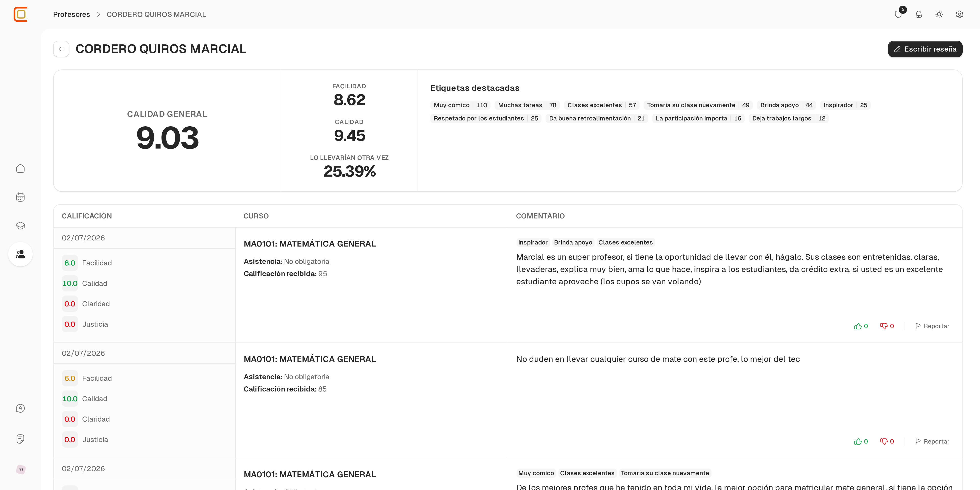980x490 pixels.
Task: Click the 'Muy cómico 110' tag
Action: pyautogui.click(x=460, y=105)
